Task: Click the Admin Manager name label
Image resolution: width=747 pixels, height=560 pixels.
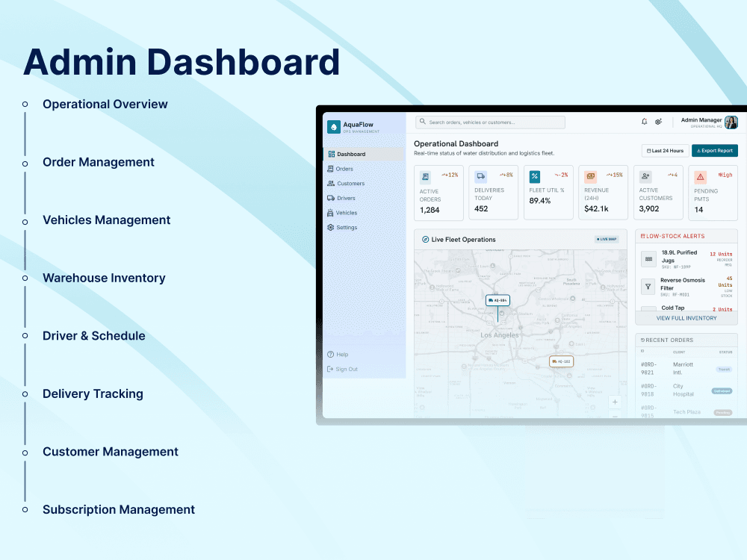Action: click(x=701, y=120)
